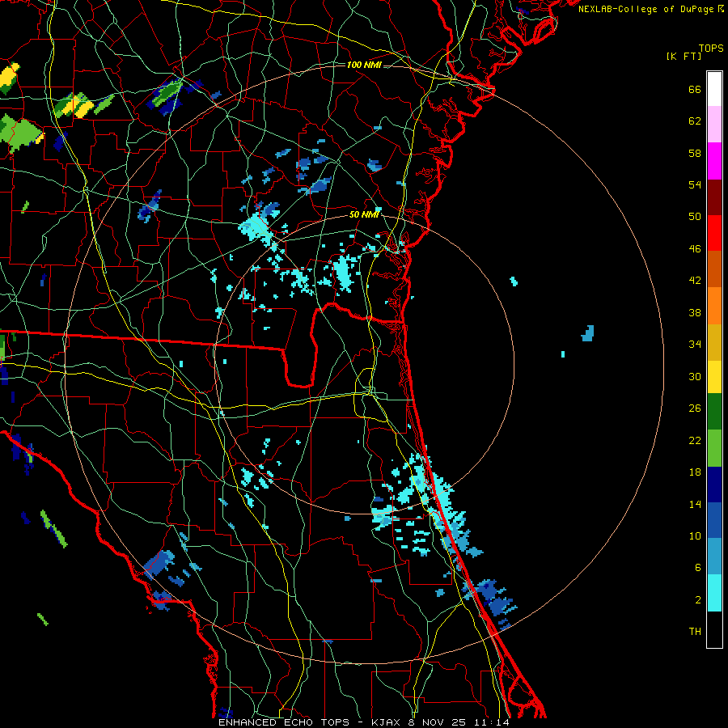The image size is (728, 728).
Task: Click the 11:14 timestamp
Action: (x=492, y=722)
